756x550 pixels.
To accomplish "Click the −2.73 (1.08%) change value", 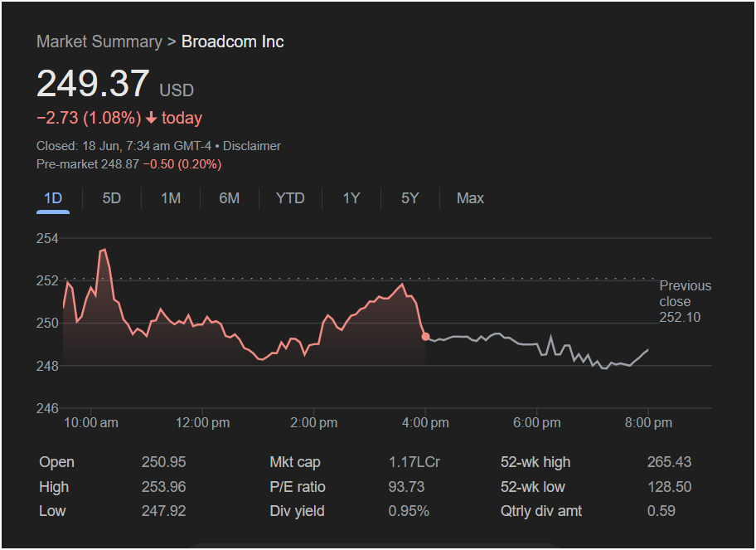I will click(90, 118).
